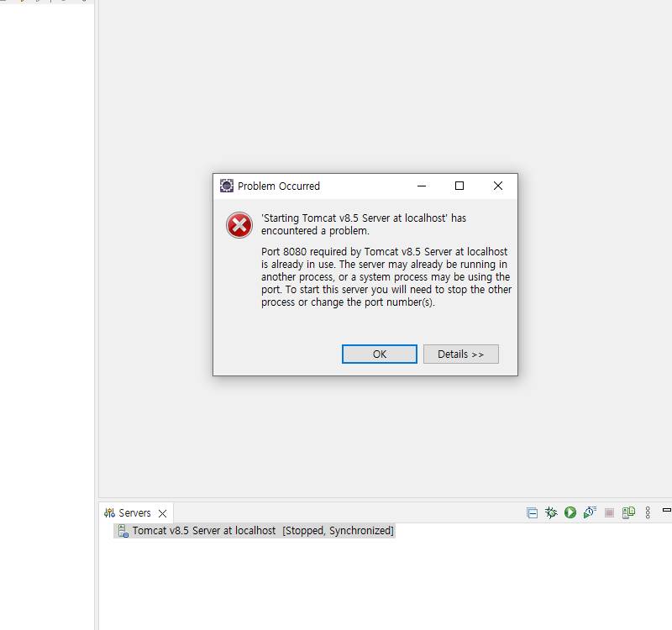Publish to the server icon
Viewport: 672px width, 630px height.
628,512
